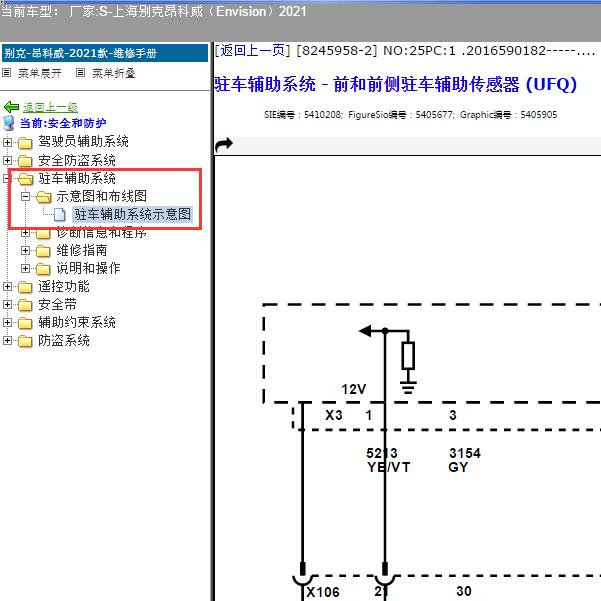
Task: Click the 遥控功能 folder icon
Action: coord(25,287)
